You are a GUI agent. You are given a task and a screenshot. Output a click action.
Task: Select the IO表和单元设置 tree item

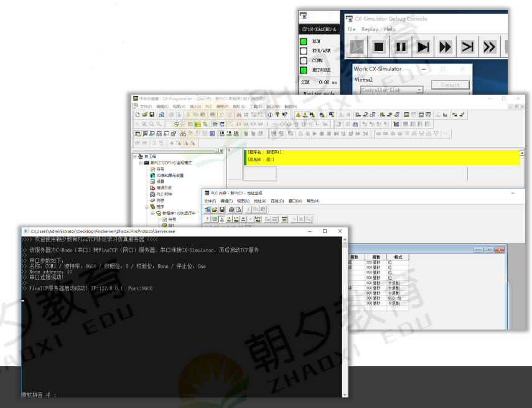click(170, 176)
